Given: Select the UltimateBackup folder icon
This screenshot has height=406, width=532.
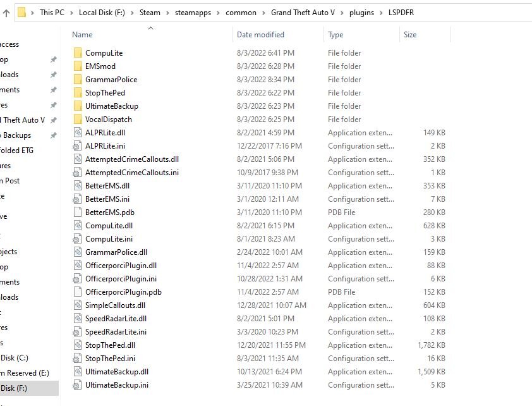Looking at the screenshot, I should 78,106.
